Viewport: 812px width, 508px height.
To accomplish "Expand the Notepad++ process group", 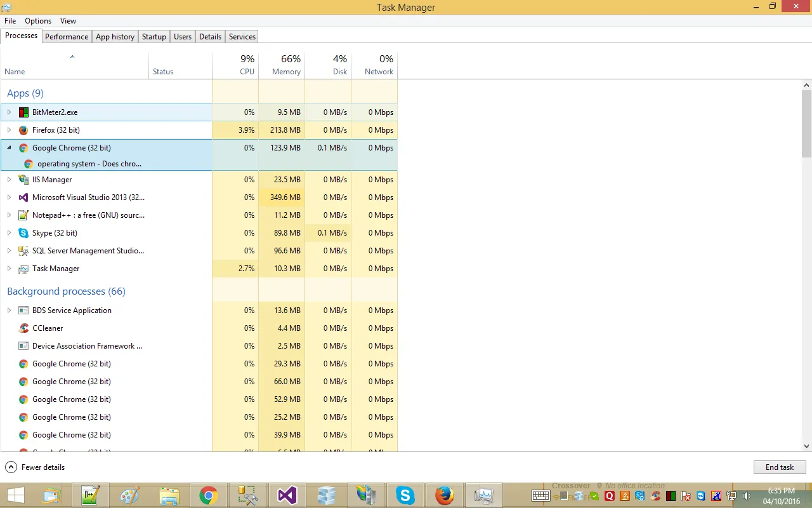I will pyautogui.click(x=9, y=215).
